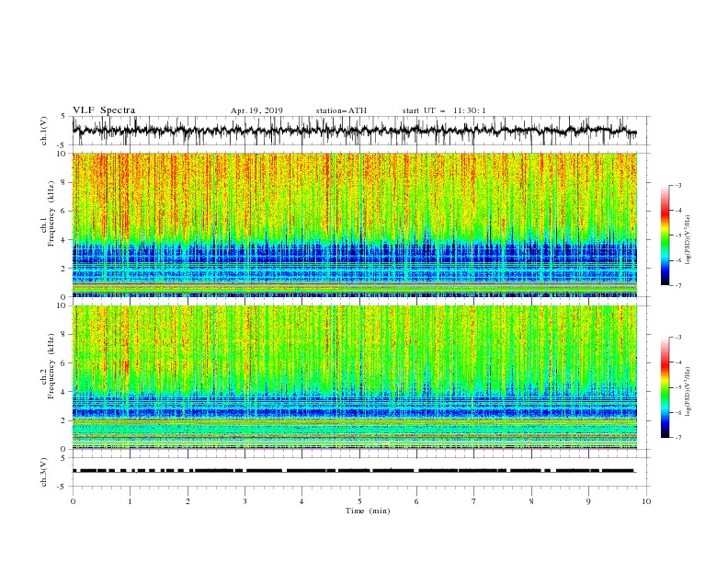728x563 pixels.
Task: Click the ch.2 'Frequency (kHz)' axis label
Action: coord(51,366)
